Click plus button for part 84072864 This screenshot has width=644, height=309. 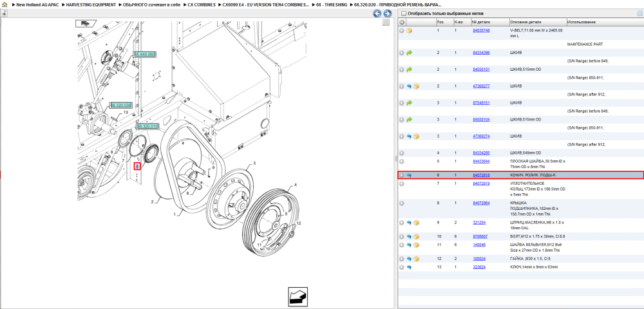click(x=402, y=203)
